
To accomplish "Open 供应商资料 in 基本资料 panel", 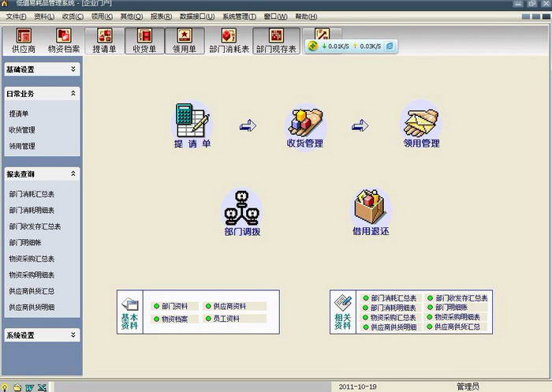I will 229,306.
